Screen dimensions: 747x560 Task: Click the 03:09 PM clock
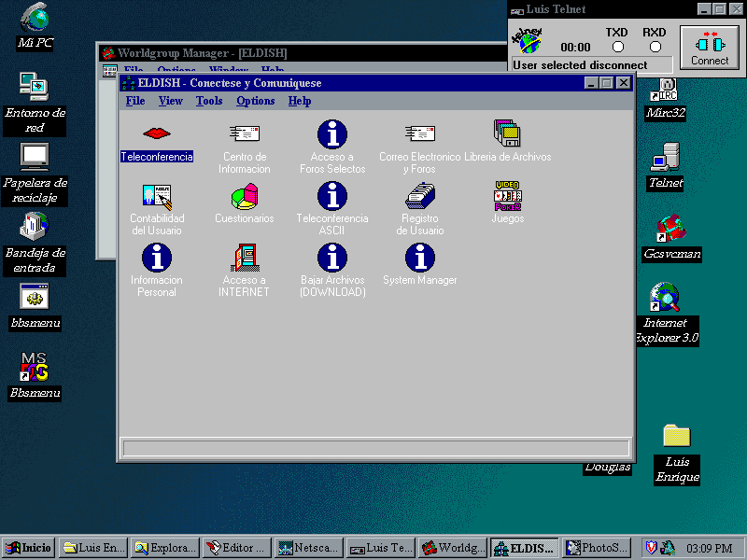coord(709,548)
